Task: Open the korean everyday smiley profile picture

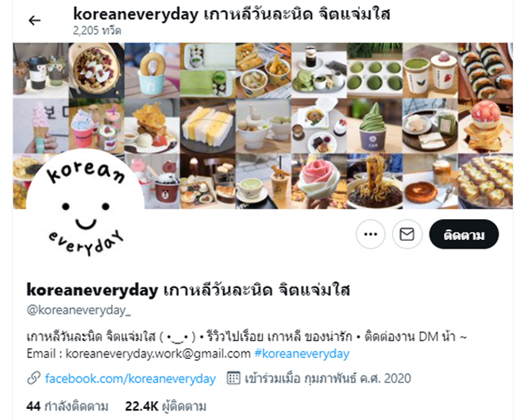Action: [86, 208]
